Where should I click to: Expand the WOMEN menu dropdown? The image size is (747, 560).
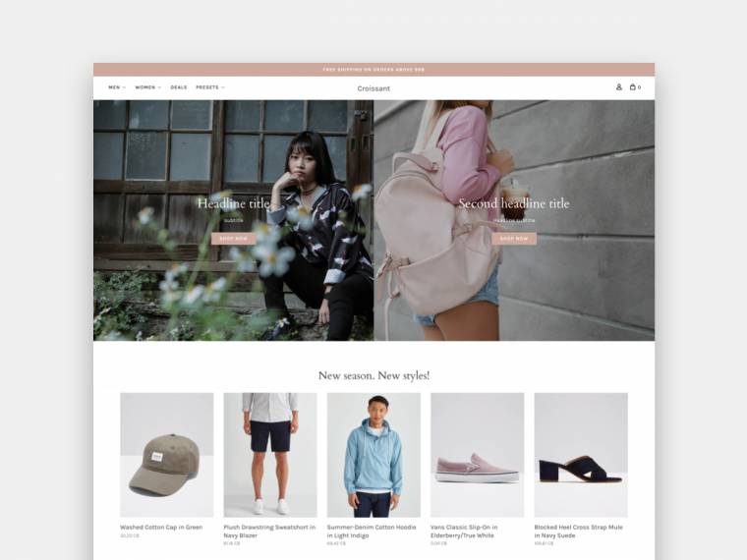pos(148,87)
